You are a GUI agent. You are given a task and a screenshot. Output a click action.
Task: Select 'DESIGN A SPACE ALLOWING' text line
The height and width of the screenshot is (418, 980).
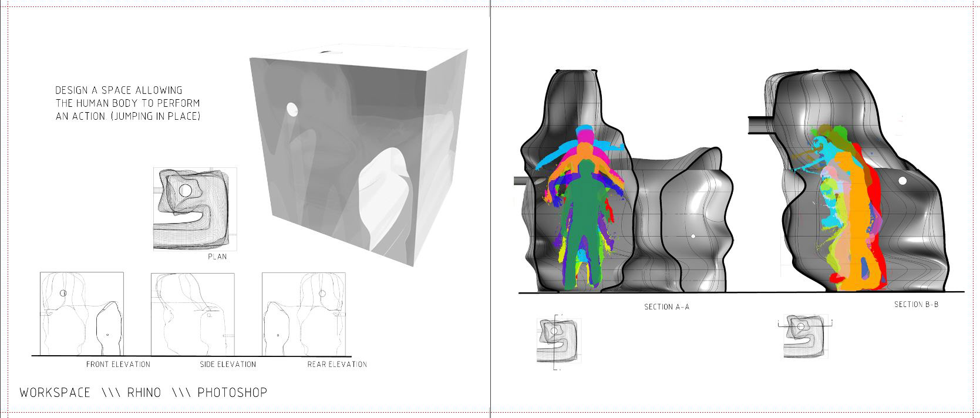119,90
